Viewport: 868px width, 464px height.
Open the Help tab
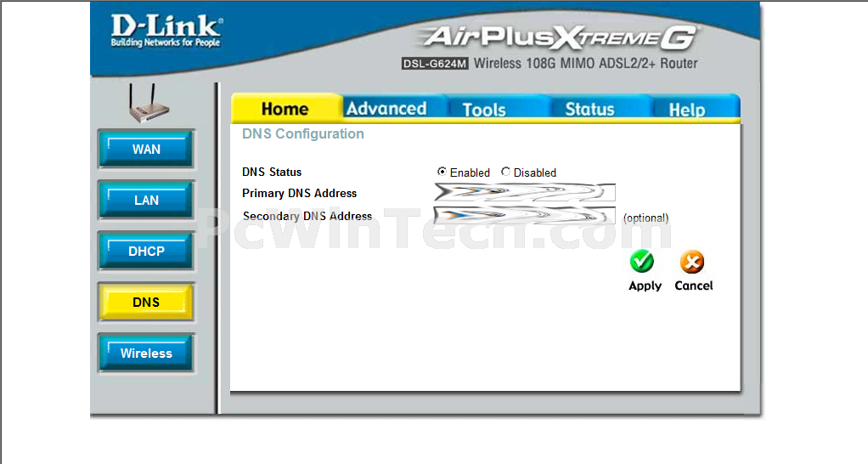[x=687, y=109]
